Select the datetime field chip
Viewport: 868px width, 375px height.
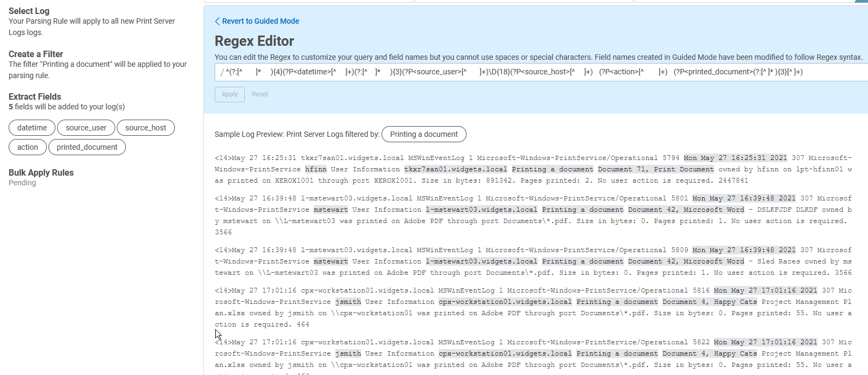(x=32, y=128)
